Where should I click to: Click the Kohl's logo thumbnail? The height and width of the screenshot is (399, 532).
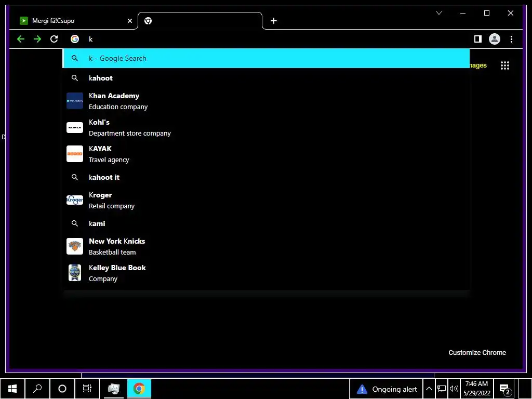75,127
